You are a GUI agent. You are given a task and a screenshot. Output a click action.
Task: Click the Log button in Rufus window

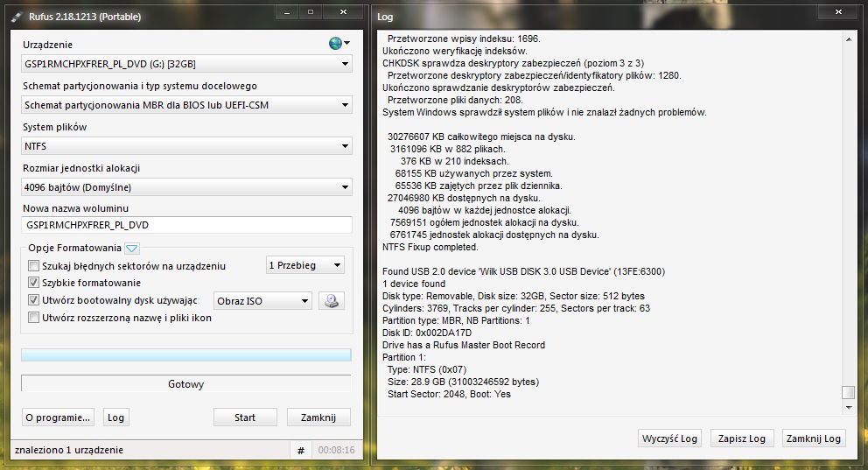pyautogui.click(x=115, y=417)
